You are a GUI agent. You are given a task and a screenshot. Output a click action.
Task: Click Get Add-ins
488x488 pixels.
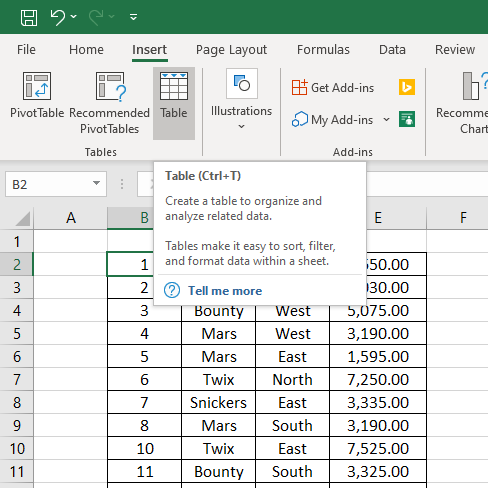click(x=332, y=88)
